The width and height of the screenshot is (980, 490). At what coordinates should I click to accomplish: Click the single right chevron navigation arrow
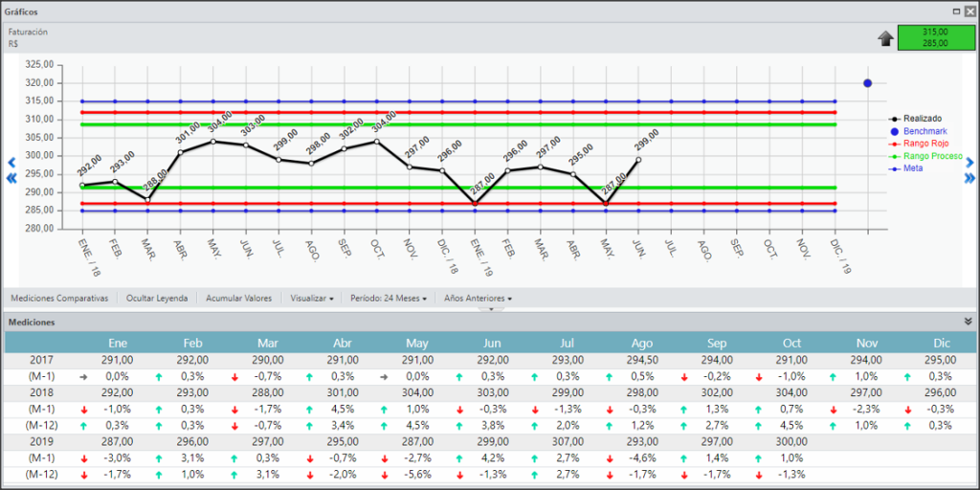coord(970,163)
